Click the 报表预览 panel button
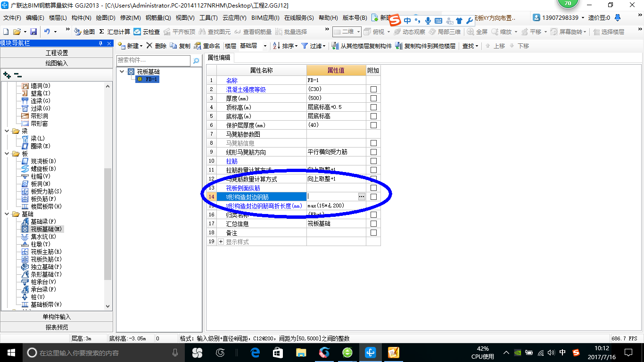Image resolution: width=644 pixels, height=362 pixels. pyautogui.click(x=57, y=327)
